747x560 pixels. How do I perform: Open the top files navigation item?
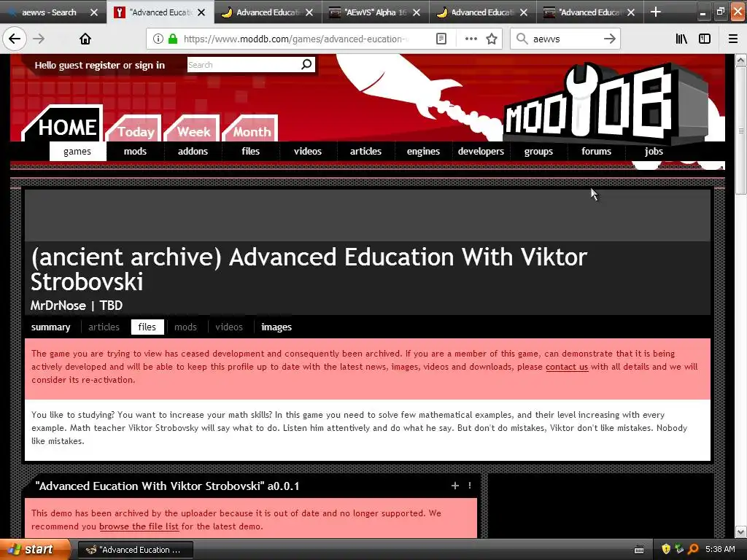251,152
